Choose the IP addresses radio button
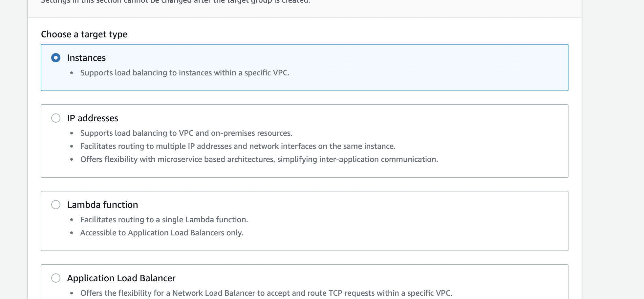The image size is (644, 299). tap(56, 118)
